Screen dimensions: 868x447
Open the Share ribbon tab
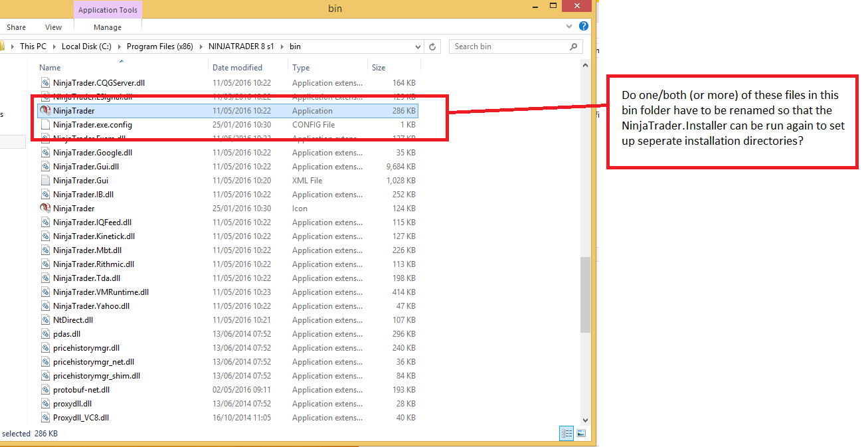[16, 27]
